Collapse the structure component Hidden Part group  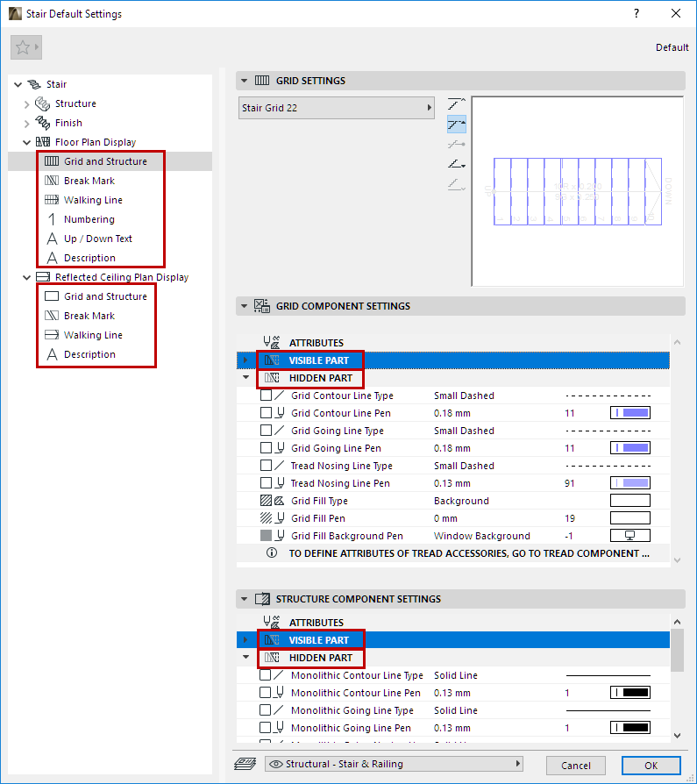(x=245, y=657)
